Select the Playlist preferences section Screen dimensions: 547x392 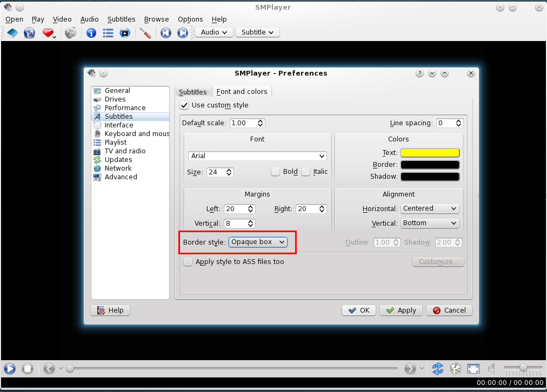[x=130, y=143]
